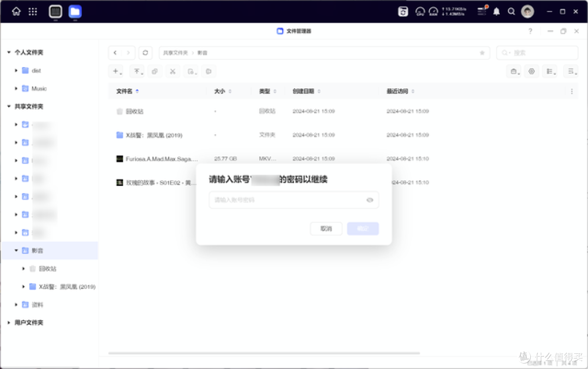588x369 pixels.
Task: Click the horizontal scrollbar at bottom
Action: 264,353
